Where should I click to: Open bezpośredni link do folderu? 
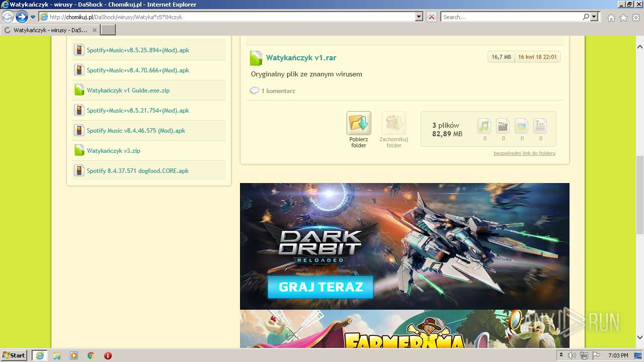click(524, 153)
